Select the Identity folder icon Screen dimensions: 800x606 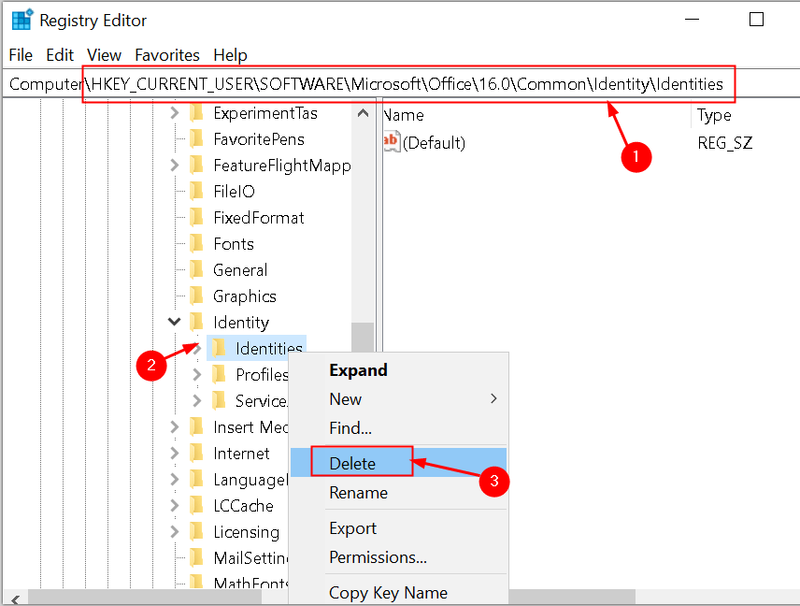[x=196, y=322]
